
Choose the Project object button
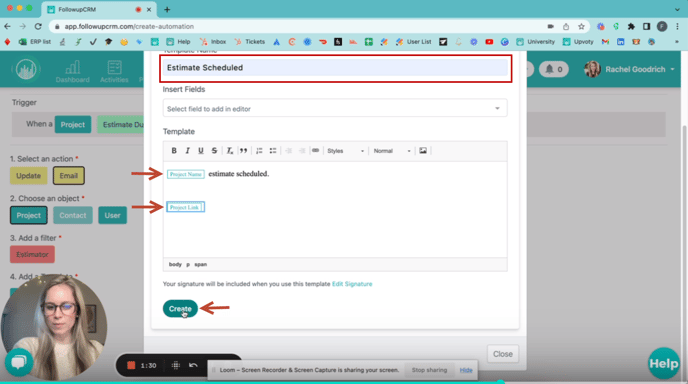(29, 215)
